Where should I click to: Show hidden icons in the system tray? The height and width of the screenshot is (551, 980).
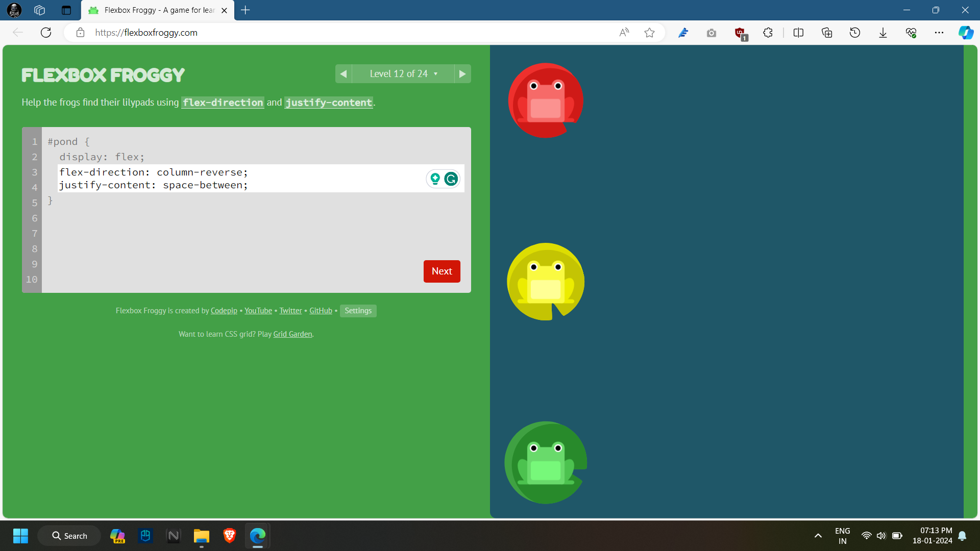[x=818, y=536]
